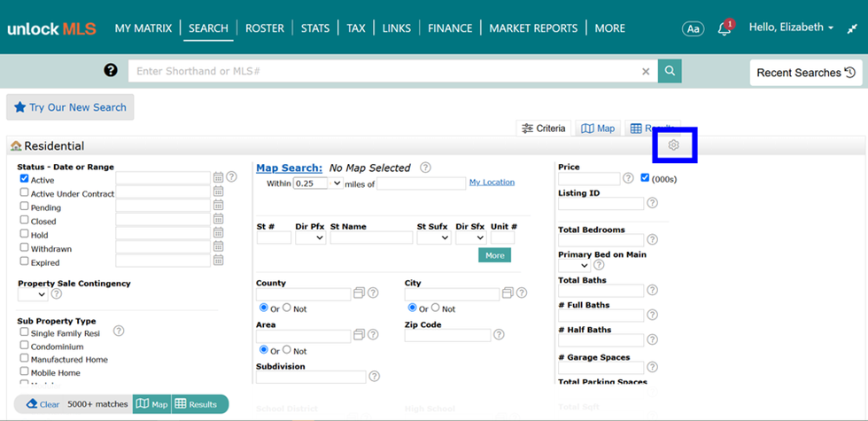This screenshot has width=868, height=421.
Task: Follow the My Location link
Action: coord(492,183)
